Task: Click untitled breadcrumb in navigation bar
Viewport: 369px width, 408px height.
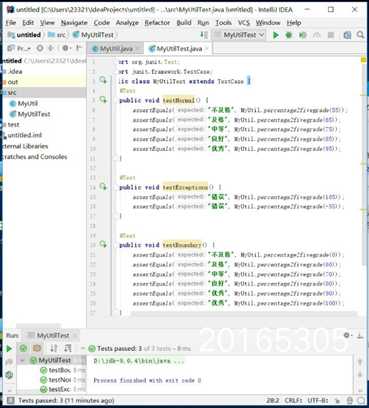Action: click(x=24, y=35)
